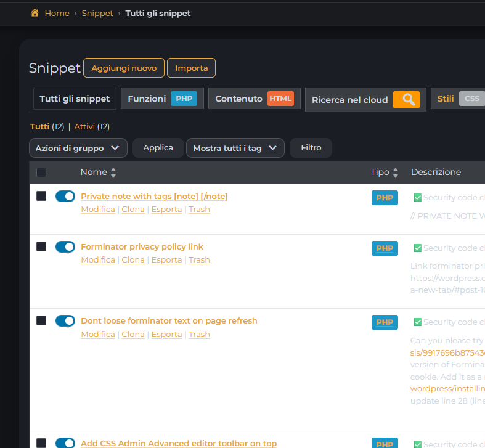Click the Importa button
Image resolution: width=485 pixels, height=448 pixels.
click(x=192, y=68)
